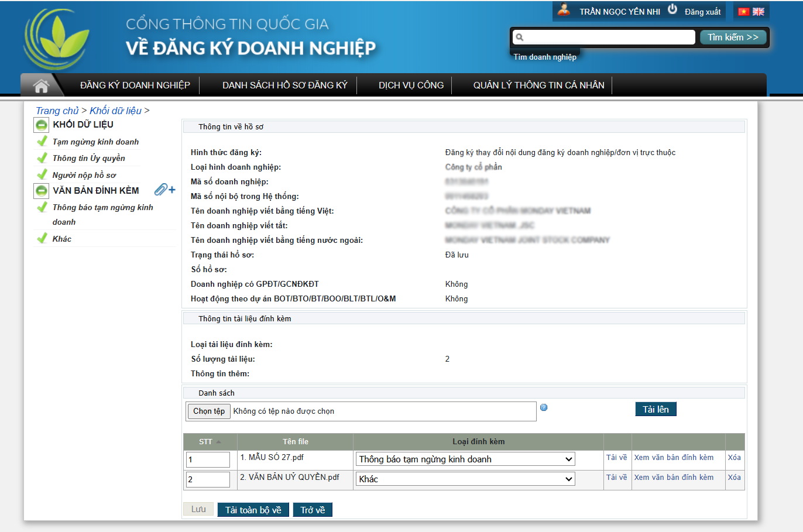Collapse the KHỐI DỮ LIỆU section
This screenshot has width=803, height=532.
pyautogui.click(x=42, y=125)
